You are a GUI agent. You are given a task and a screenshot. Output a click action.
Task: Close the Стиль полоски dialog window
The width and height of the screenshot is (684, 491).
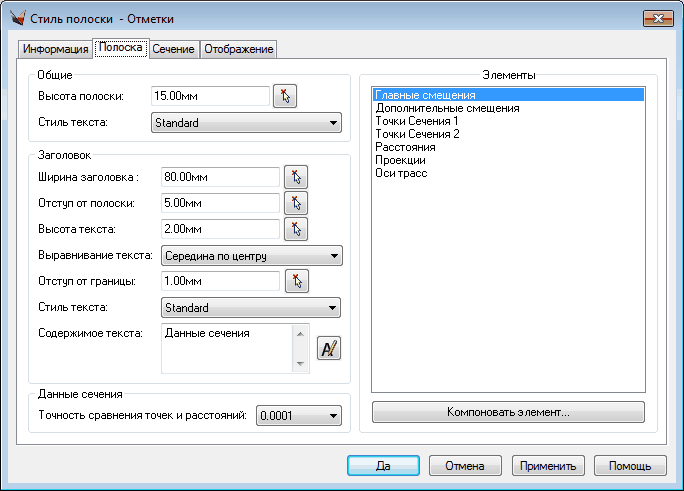click(x=656, y=18)
